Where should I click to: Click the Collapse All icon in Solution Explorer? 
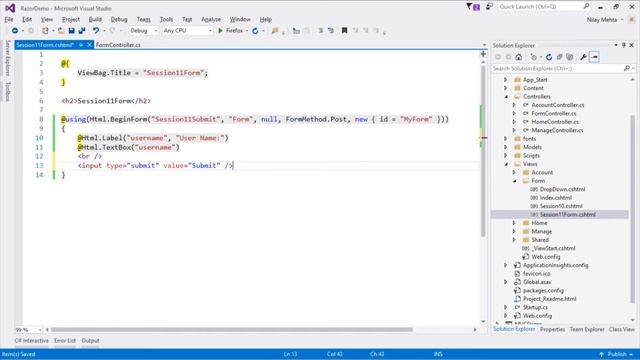(x=560, y=57)
